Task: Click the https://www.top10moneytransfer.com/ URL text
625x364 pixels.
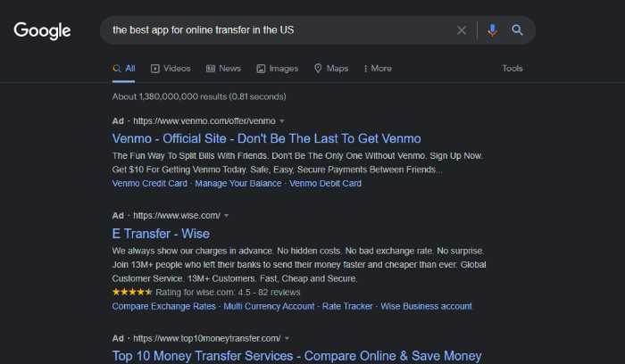Action: [207, 338]
